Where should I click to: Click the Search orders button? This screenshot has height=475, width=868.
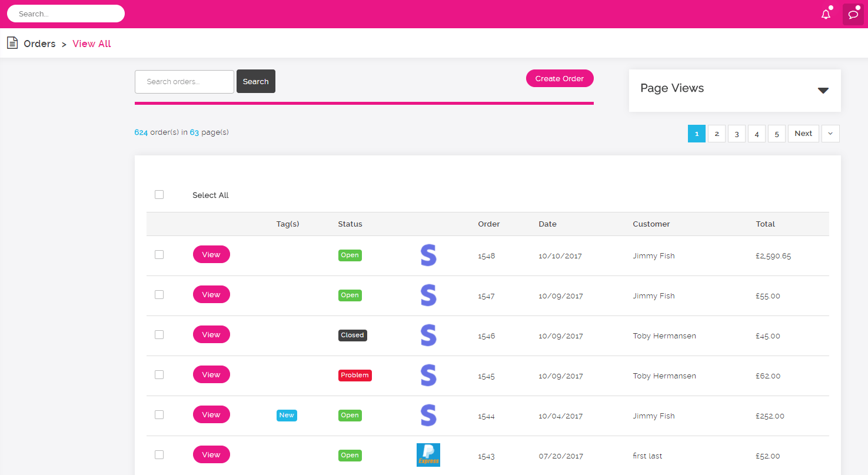point(256,81)
